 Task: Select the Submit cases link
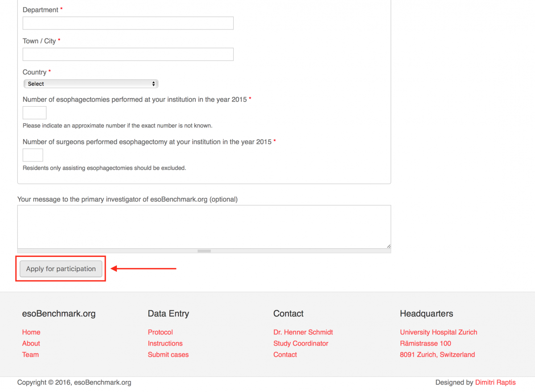point(168,355)
